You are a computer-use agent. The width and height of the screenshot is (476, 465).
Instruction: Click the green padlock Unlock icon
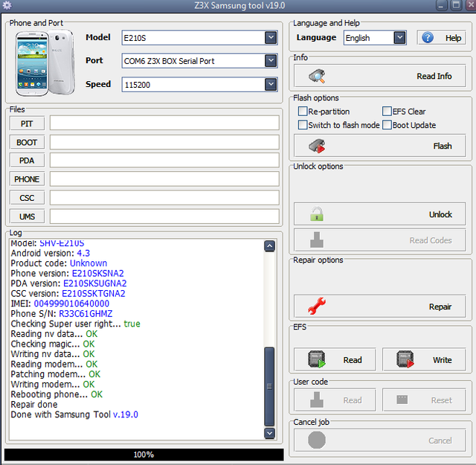[x=317, y=214]
